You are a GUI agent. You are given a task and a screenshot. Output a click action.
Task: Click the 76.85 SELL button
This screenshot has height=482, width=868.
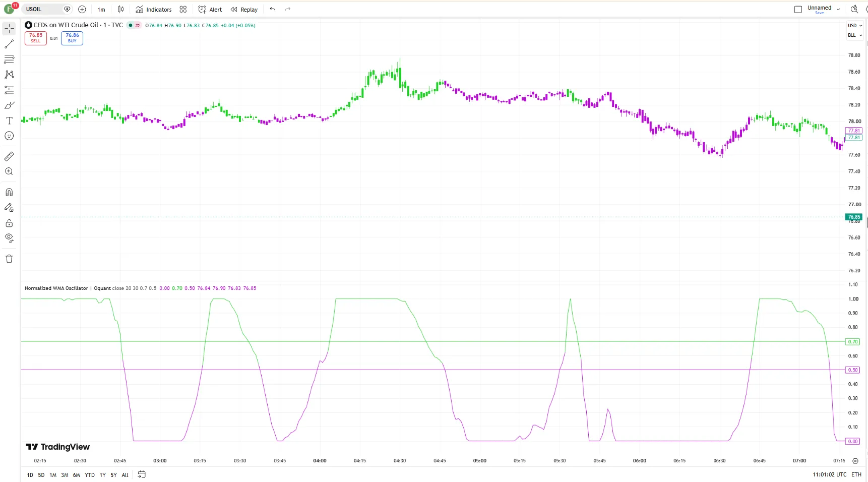click(x=36, y=38)
